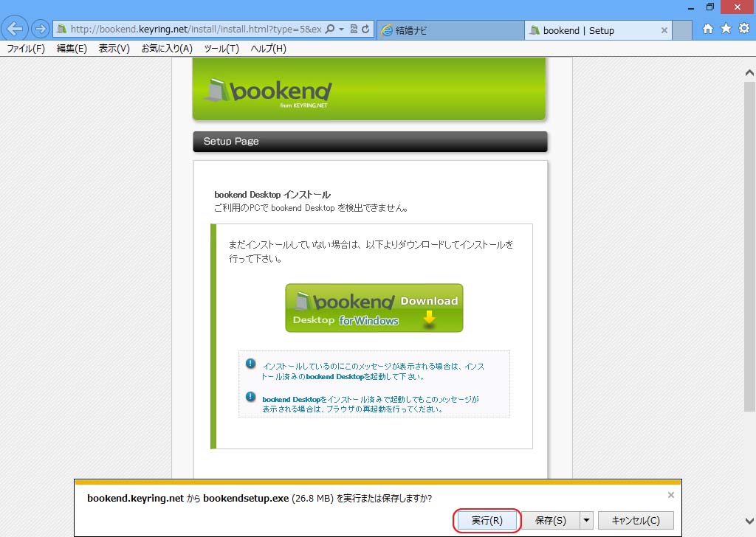Viewport: 756px width, 537px height.
Task: Click the キャンセル(C) cancel button
Action: pyautogui.click(x=635, y=520)
